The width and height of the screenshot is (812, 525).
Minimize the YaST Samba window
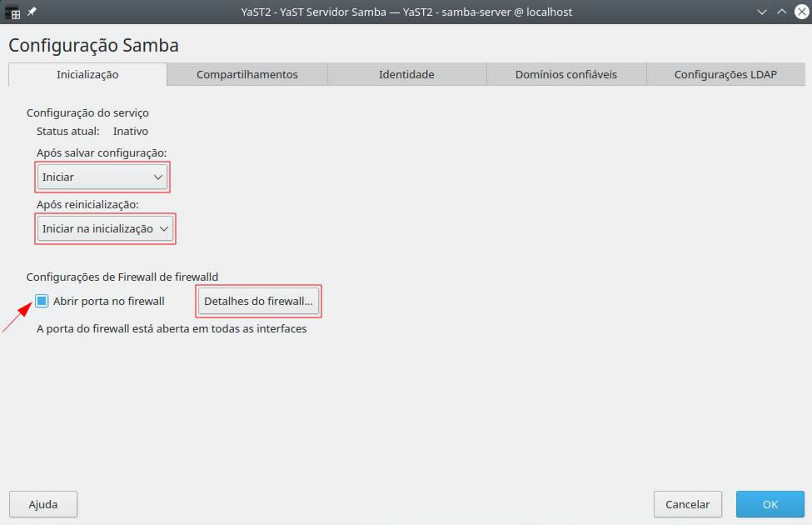point(762,12)
